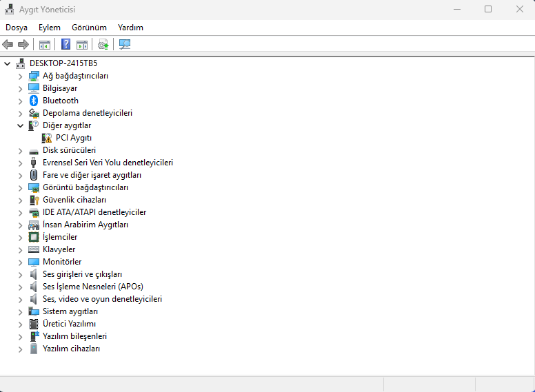This screenshot has width=535, height=392.
Task: Expand the İşlemciler chevron
Action: click(21, 238)
